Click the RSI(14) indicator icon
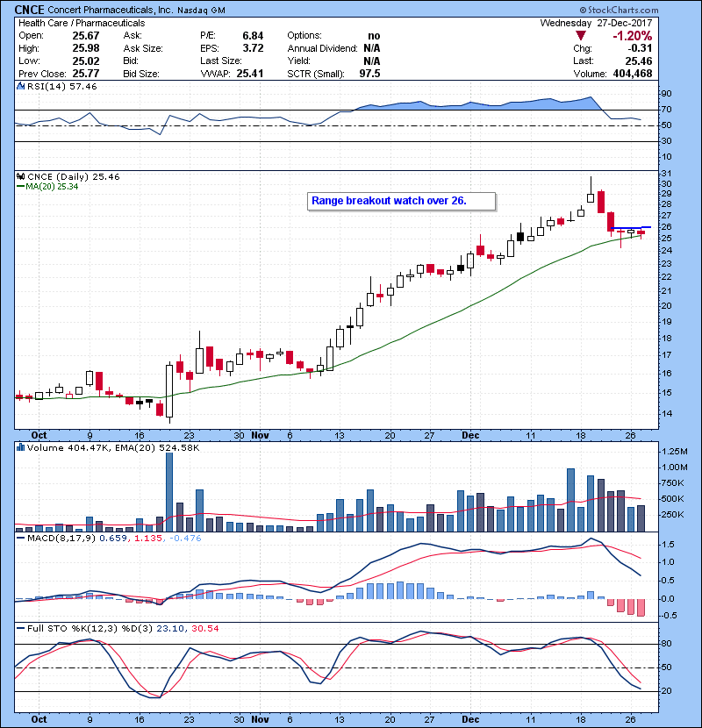The image size is (702, 728). pos(20,86)
